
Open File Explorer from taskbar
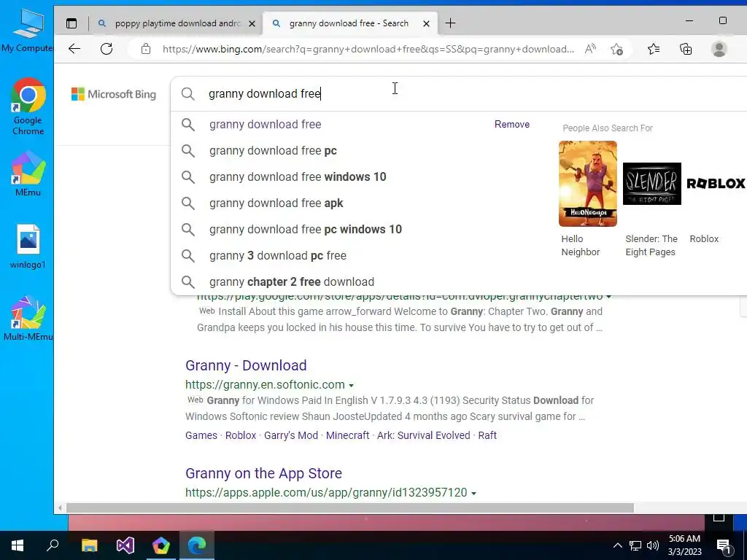click(x=89, y=545)
